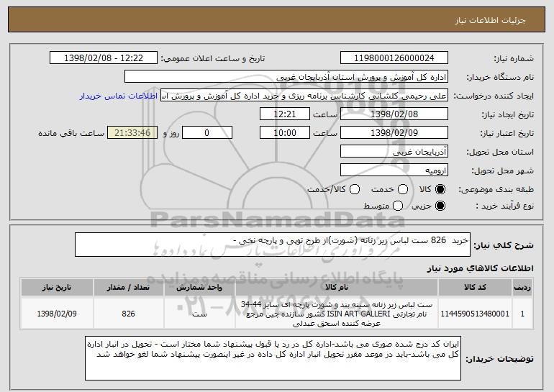Click the جزئیات اطلاعات نیاز header title
Viewport: 554px width, 392px height.
point(490,20)
